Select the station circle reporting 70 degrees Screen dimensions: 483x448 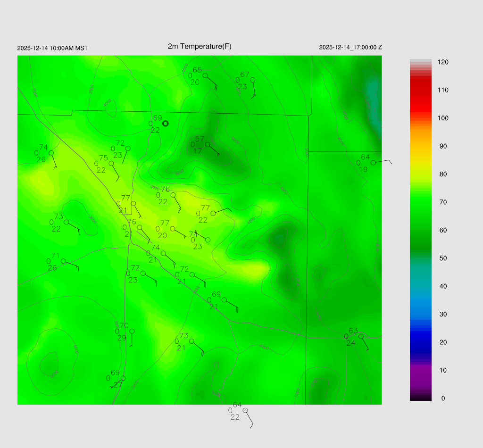point(132,331)
